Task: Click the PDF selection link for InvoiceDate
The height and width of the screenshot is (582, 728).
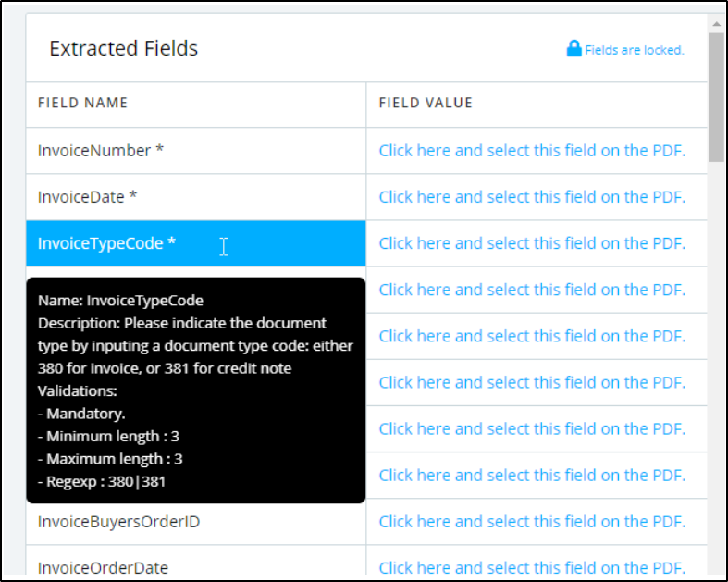Action: pyautogui.click(x=532, y=196)
